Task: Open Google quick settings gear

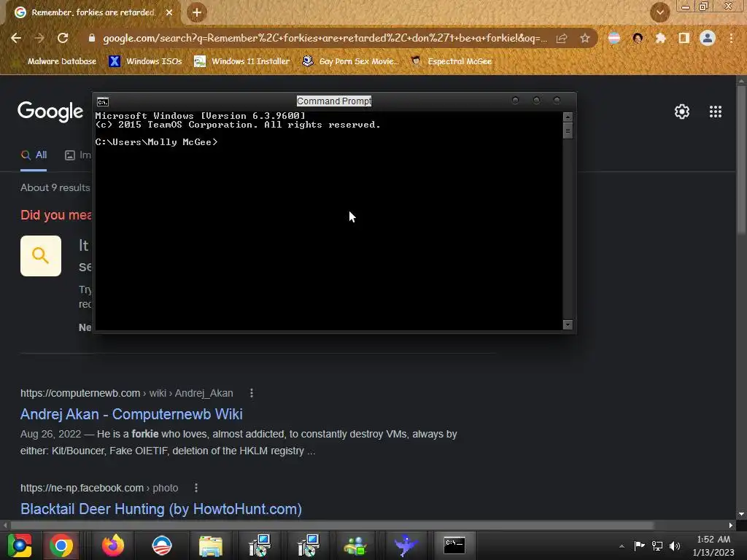Action: tap(682, 112)
